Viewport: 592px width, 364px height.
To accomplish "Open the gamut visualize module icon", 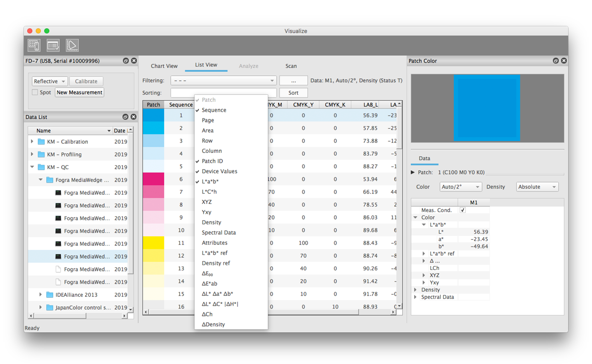I will (72, 45).
